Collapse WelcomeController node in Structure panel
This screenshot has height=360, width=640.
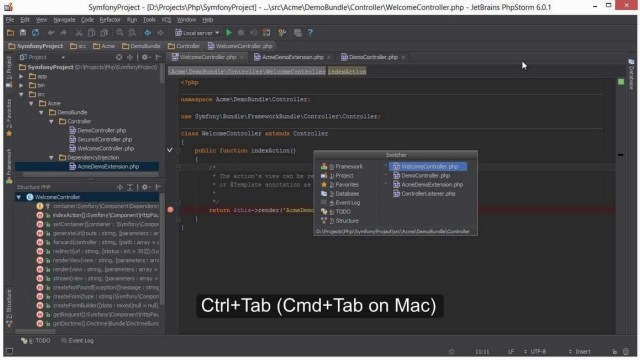tap(19, 197)
